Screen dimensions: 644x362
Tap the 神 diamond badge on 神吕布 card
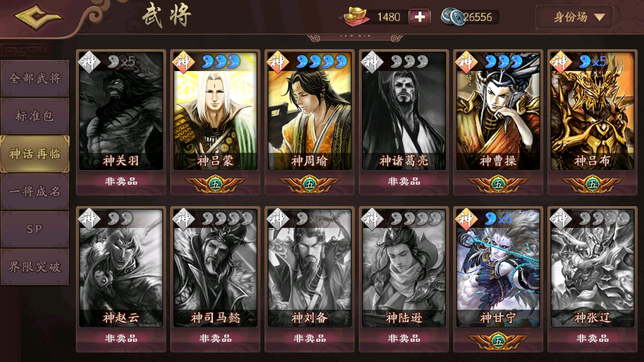(x=560, y=62)
